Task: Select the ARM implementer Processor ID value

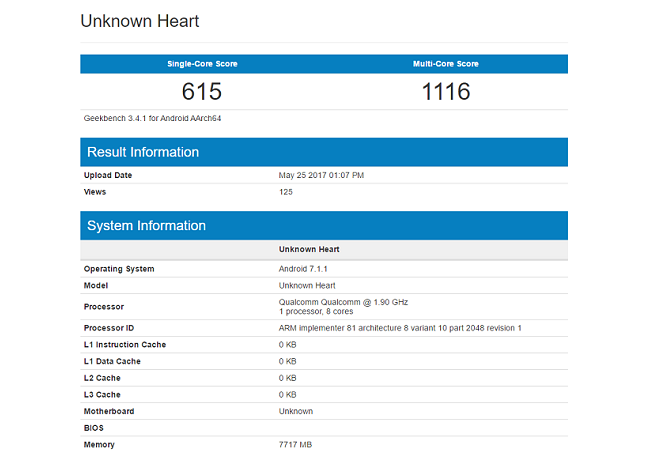Action: coord(400,328)
